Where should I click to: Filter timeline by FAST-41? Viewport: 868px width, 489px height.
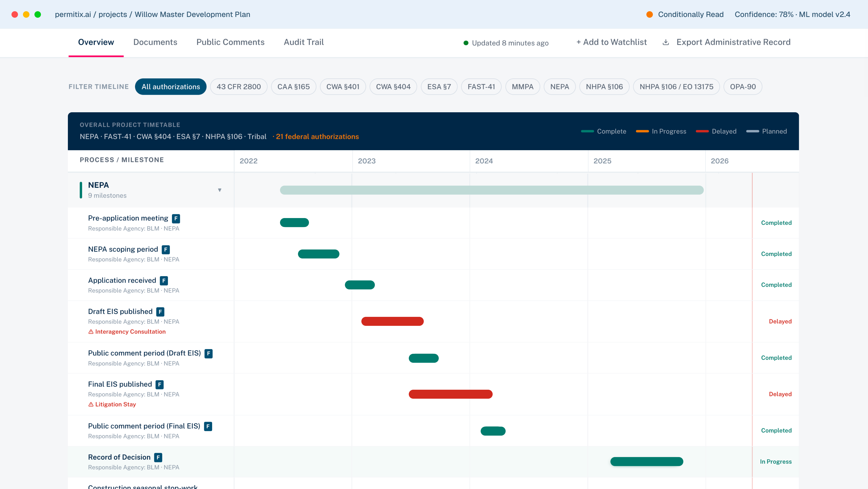[x=481, y=87]
